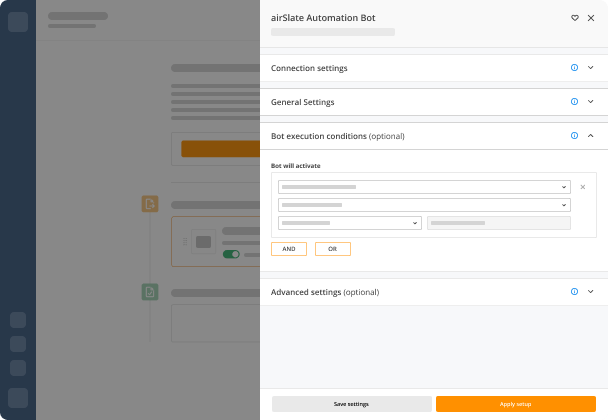Click the greyed condition value field

pyautogui.click(x=499, y=223)
